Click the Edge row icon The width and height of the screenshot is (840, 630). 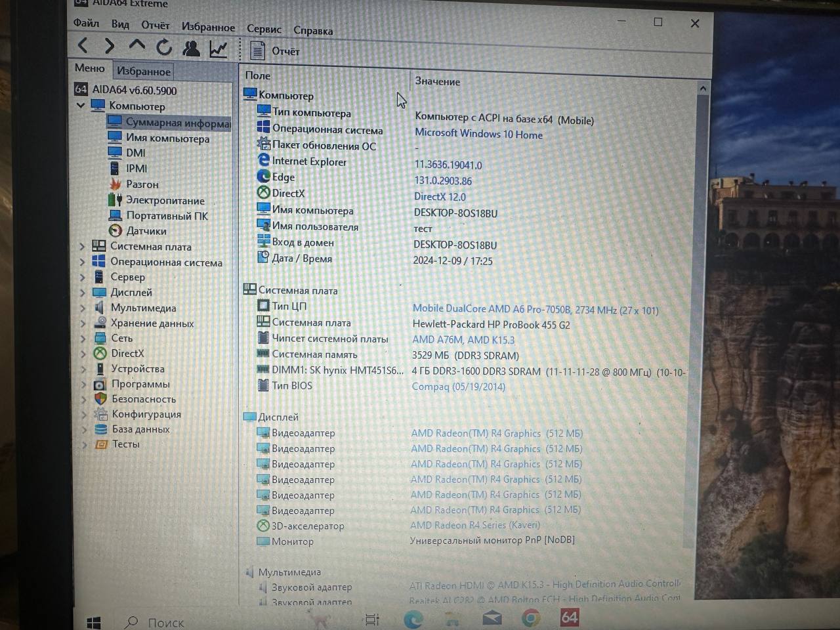click(x=263, y=176)
